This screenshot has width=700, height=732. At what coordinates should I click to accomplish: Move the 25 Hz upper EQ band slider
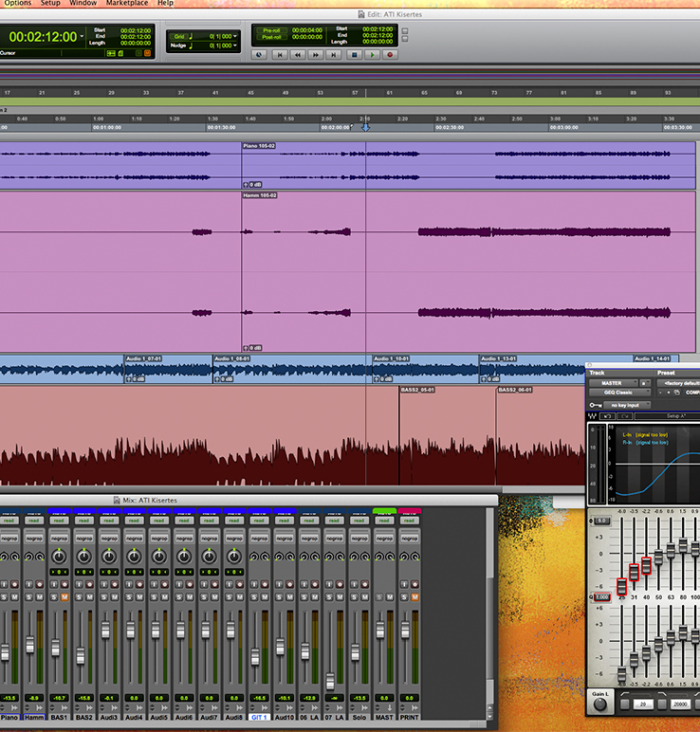(621, 586)
